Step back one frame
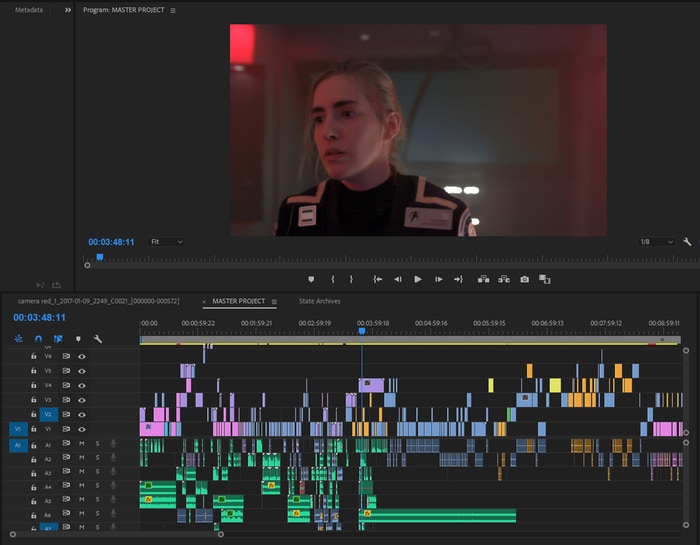The height and width of the screenshot is (545, 700). pyautogui.click(x=398, y=279)
